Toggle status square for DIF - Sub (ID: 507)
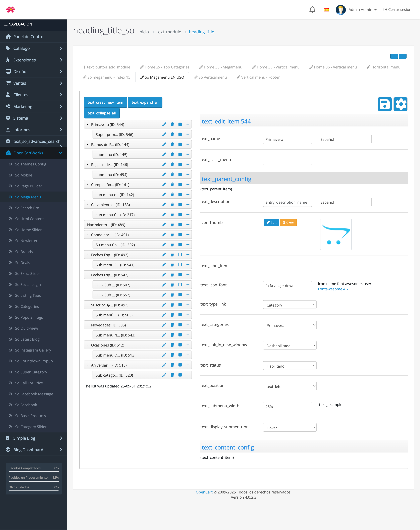The image size is (420, 530). click(180, 285)
